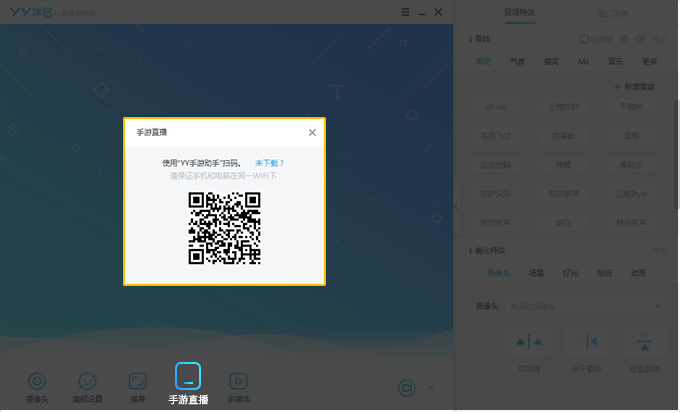This screenshot has height=412, width=680.
Task: Close the 手游直播 QR code dialog
Action: coord(312,132)
